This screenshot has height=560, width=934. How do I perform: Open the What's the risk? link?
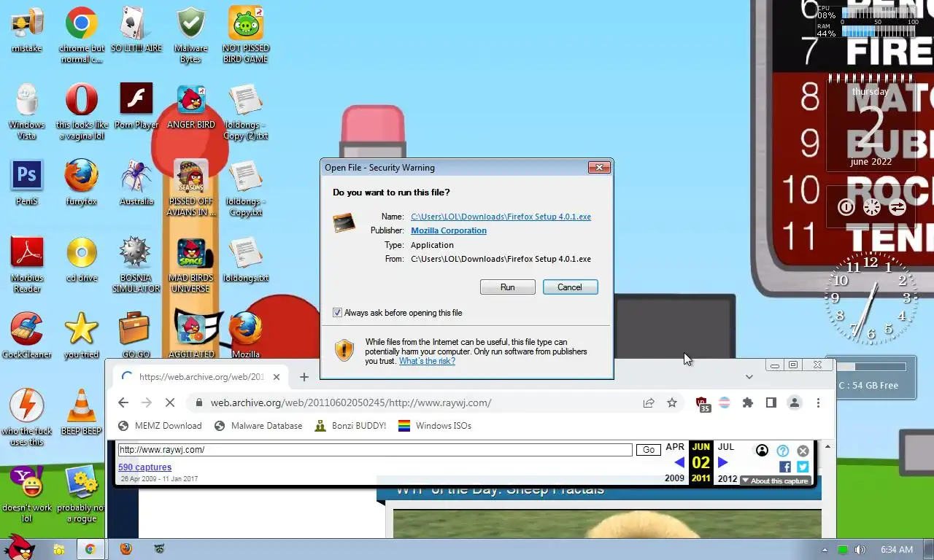(427, 361)
